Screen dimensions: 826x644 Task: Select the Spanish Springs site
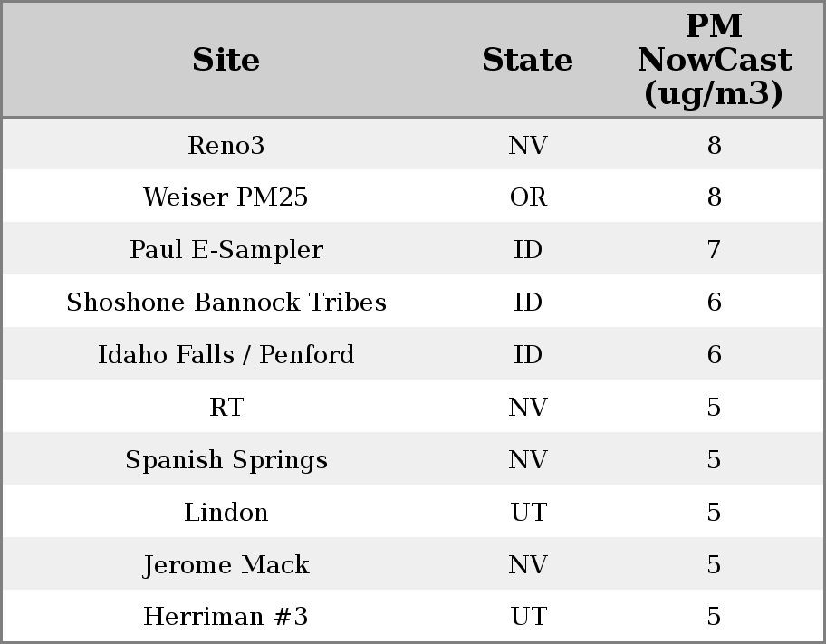tap(226, 460)
